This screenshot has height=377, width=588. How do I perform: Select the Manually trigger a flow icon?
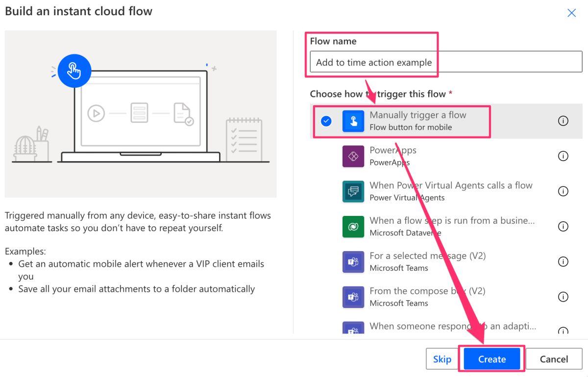click(354, 120)
